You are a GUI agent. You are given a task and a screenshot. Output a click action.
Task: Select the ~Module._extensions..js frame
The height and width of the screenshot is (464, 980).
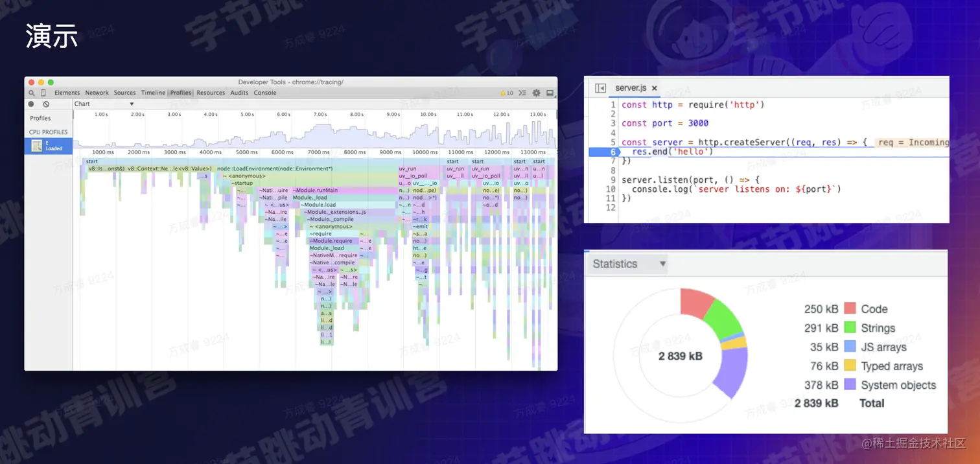[349, 213]
